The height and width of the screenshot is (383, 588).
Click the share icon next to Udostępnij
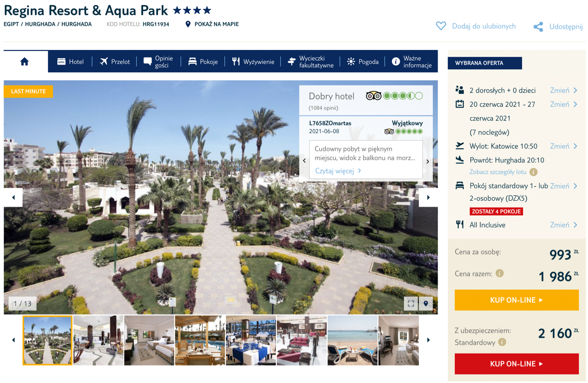click(x=538, y=26)
